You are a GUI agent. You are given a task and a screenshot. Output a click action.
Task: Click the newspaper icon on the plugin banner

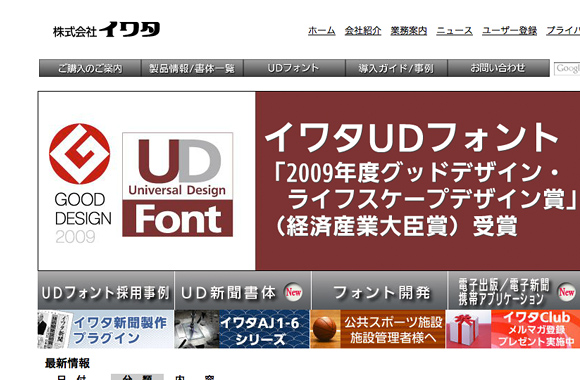point(55,329)
